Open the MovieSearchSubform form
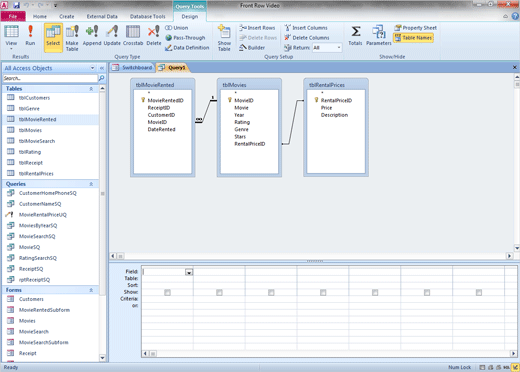The image size is (520, 372). [43, 342]
